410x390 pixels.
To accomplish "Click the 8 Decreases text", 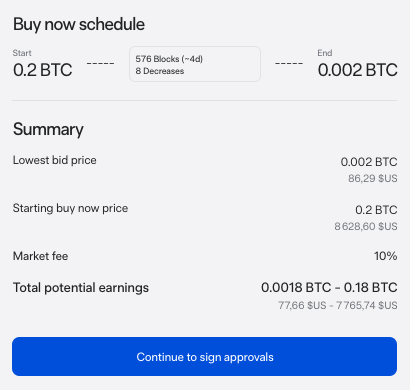I will click(x=160, y=71).
